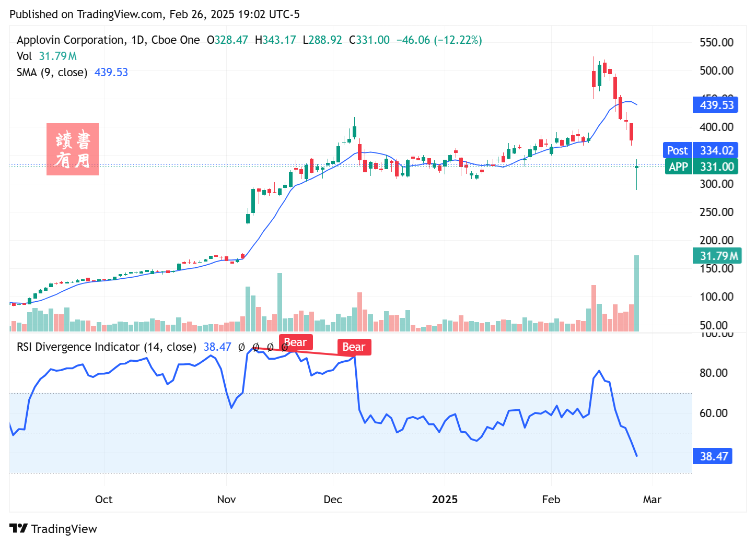
Task: Click the second Bear divergence marker
Action: click(354, 347)
